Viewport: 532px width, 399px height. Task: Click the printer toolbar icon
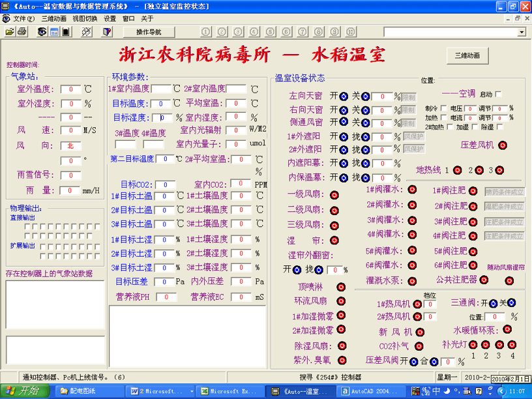pos(22,31)
